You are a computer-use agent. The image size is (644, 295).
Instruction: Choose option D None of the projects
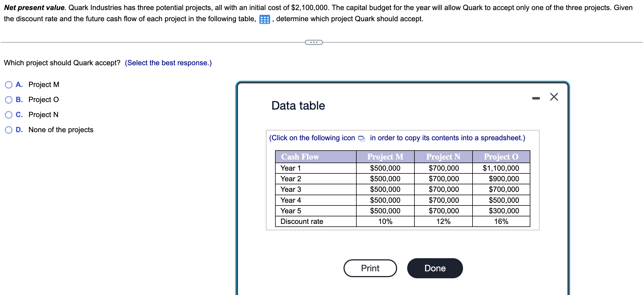click(9, 130)
